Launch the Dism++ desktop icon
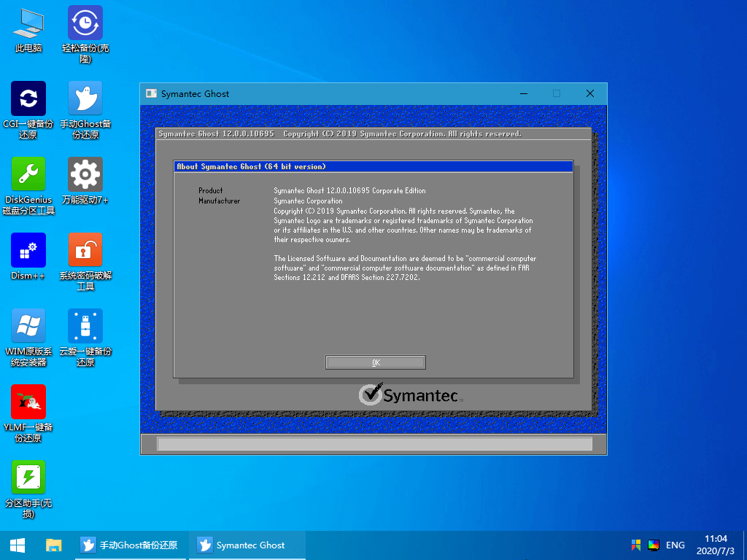The image size is (747, 560). click(28, 251)
